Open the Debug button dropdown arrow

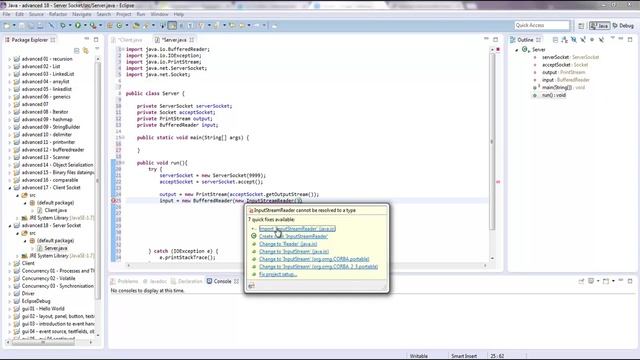[x=70, y=26]
